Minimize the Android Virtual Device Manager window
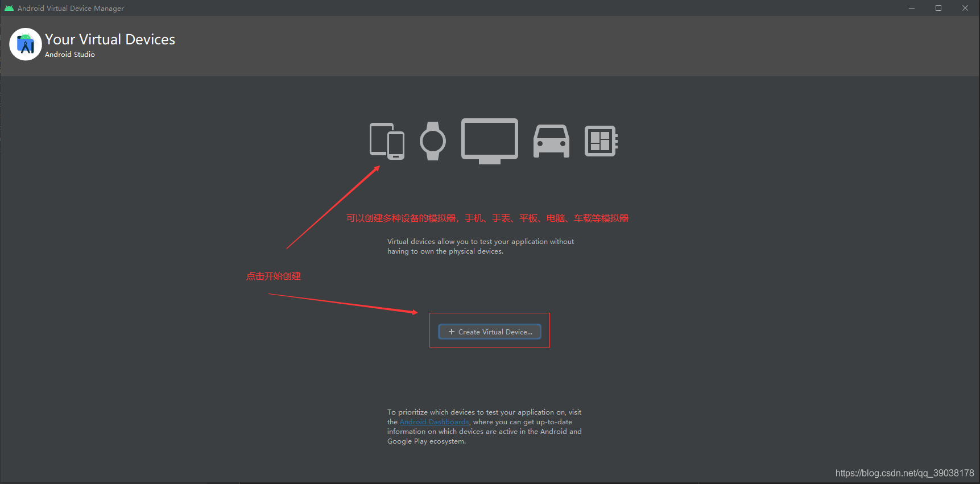 point(912,8)
